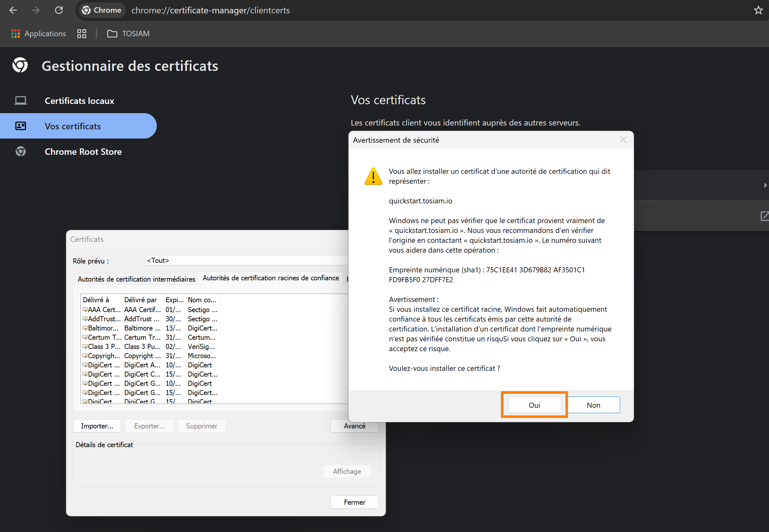The image size is (769, 532).
Task: Bookmark this page with the star icon
Action: (x=758, y=10)
